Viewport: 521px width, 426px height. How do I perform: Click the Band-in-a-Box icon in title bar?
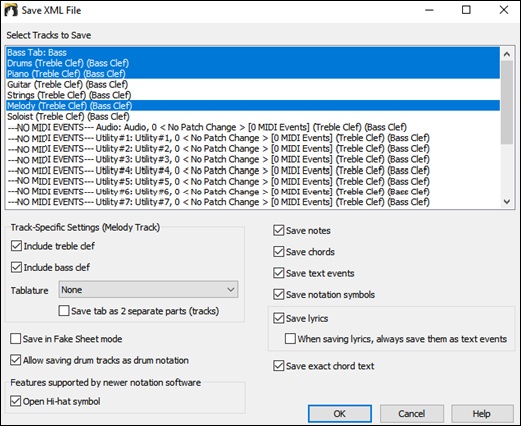coord(11,10)
